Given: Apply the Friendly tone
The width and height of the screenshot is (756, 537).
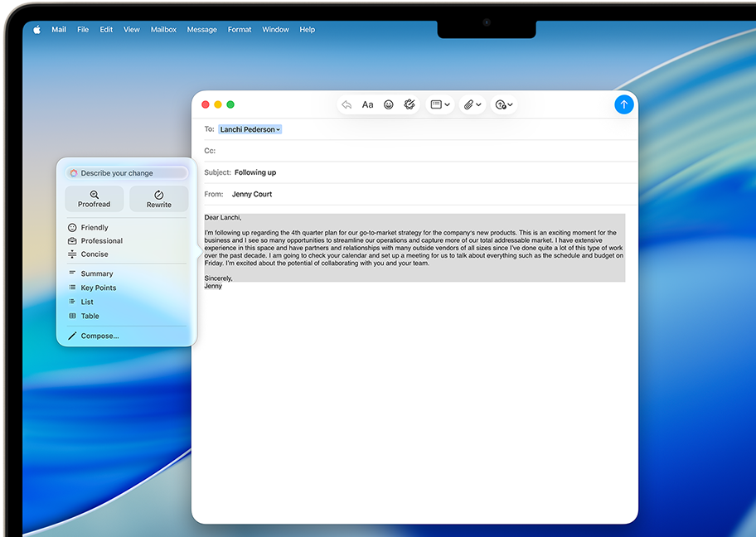Looking at the screenshot, I should [x=94, y=228].
